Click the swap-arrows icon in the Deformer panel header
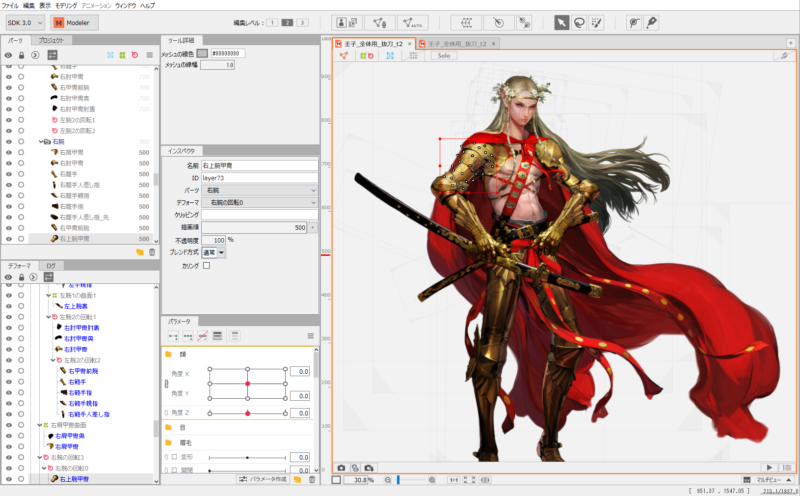This screenshot has width=800, height=496. point(48,277)
